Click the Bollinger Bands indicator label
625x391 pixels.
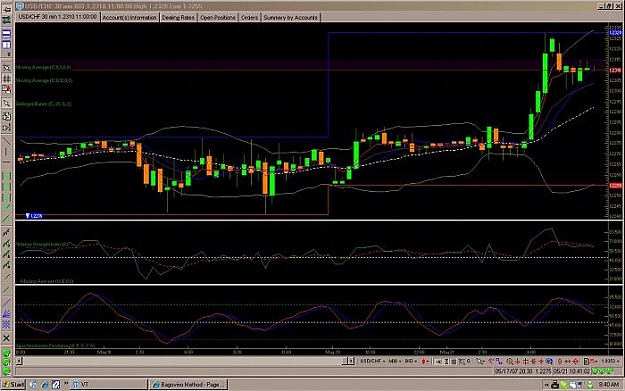pos(44,104)
